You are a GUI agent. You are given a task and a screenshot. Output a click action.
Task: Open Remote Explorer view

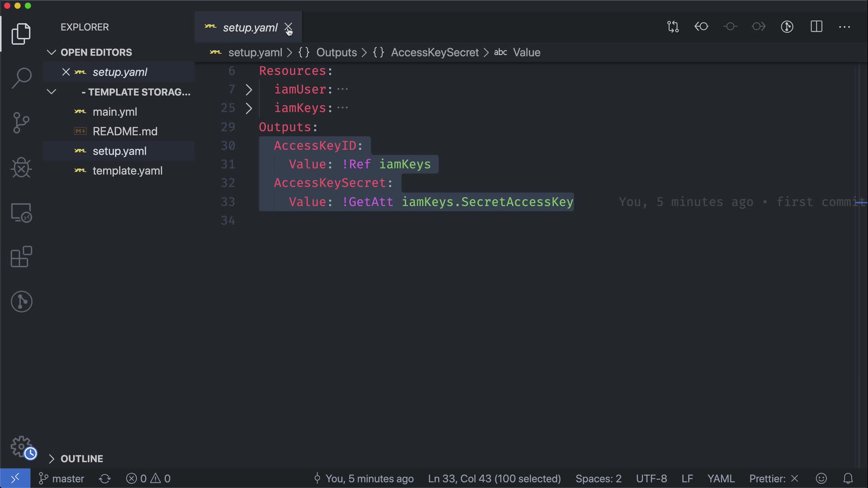[21, 212]
